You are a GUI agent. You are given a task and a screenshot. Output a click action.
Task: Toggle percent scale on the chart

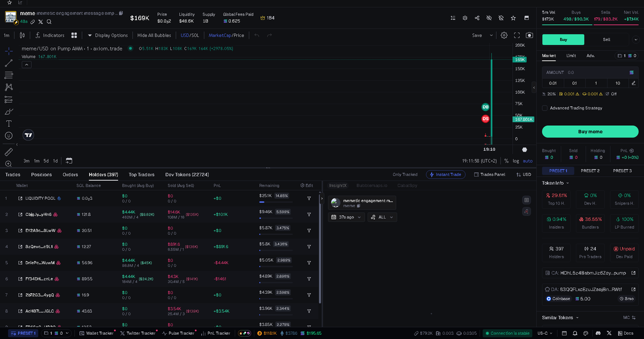tap(506, 161)
